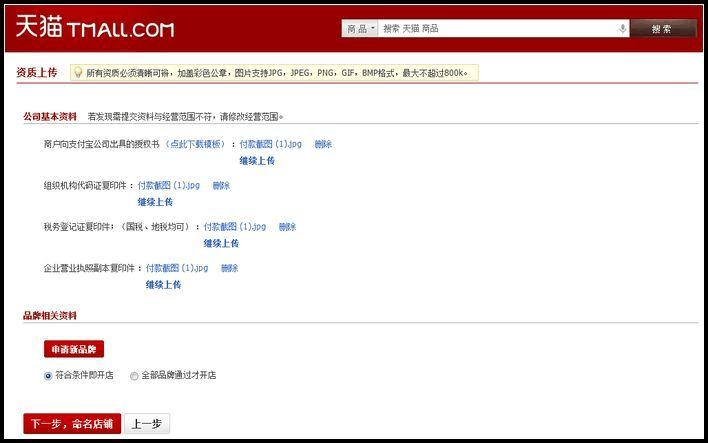
Task: Delete the uploaded 授权书 file
Action: click(323, 144)
